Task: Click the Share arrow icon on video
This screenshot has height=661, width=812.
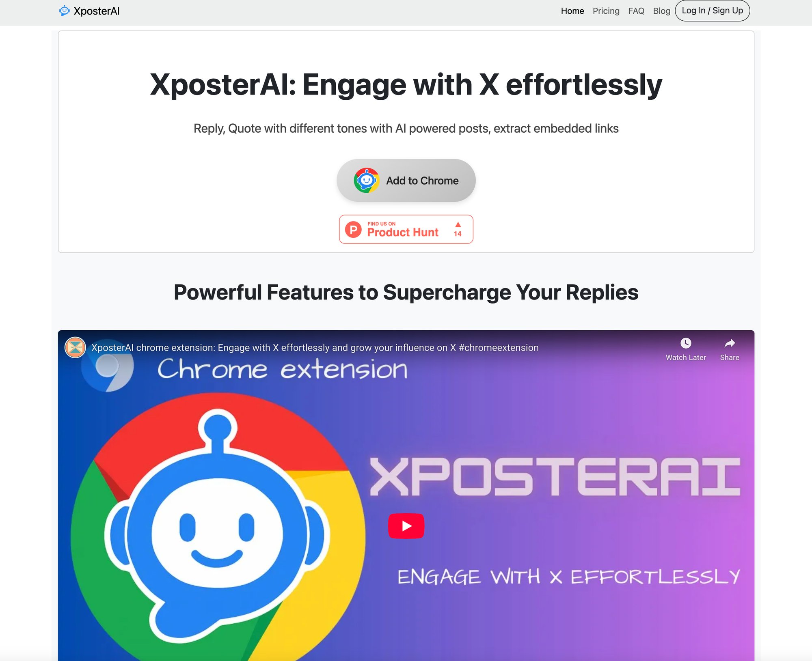Action: pos(730,343)
